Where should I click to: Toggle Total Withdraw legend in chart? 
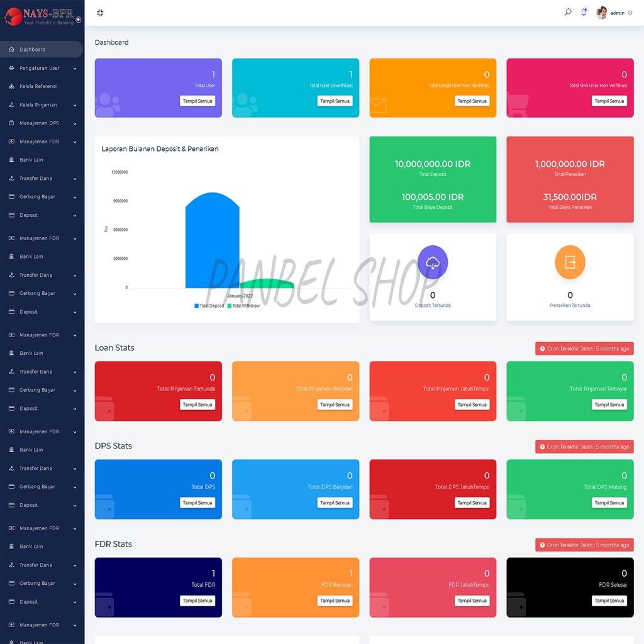(x=243, y=306)
